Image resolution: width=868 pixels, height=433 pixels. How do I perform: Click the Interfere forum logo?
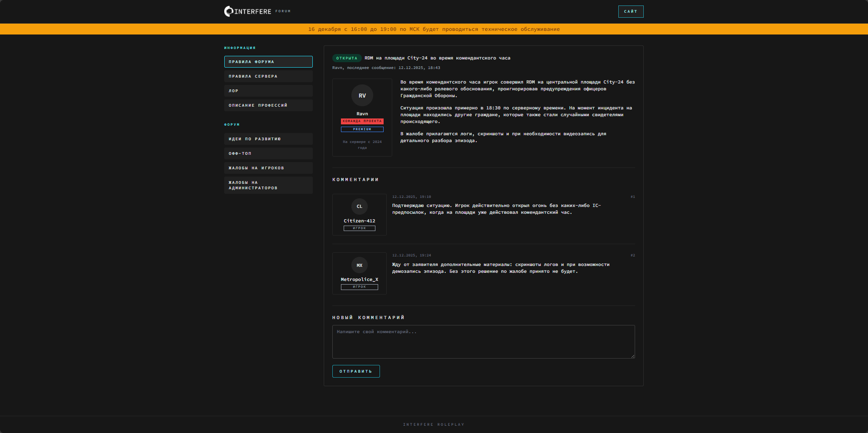click(x=248, y=11)
